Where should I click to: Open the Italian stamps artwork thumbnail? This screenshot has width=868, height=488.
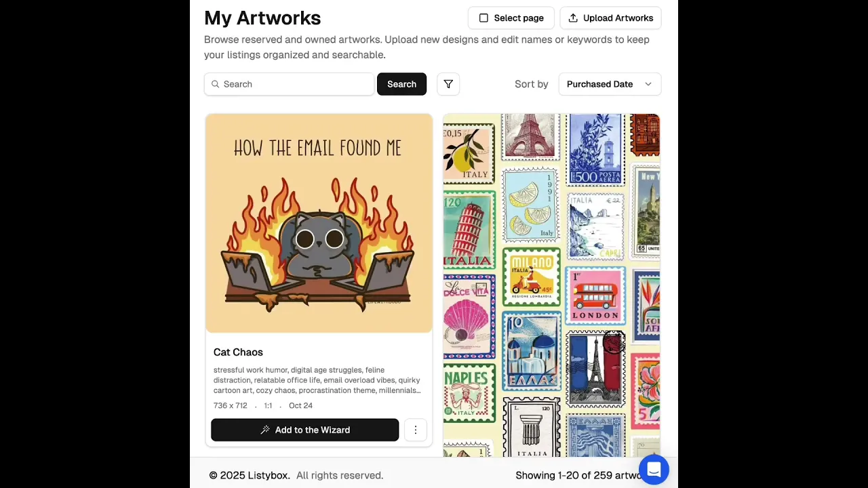coord(551,285)
